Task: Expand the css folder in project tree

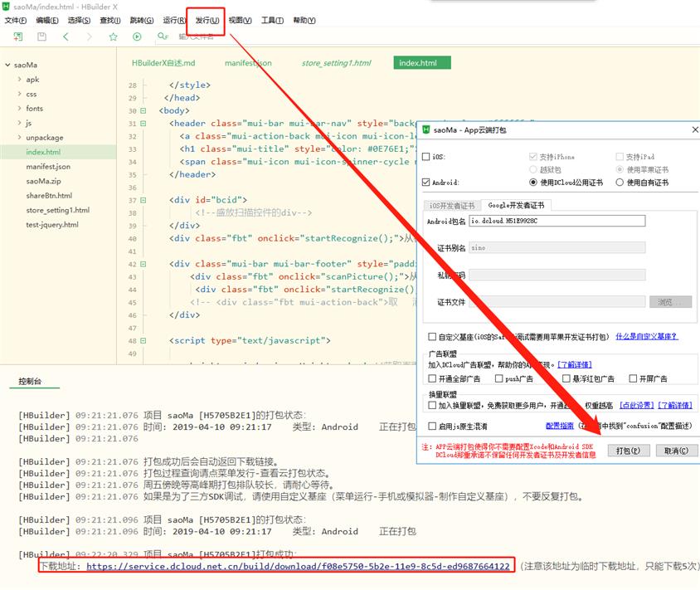Action: click(x=19, y=95)
